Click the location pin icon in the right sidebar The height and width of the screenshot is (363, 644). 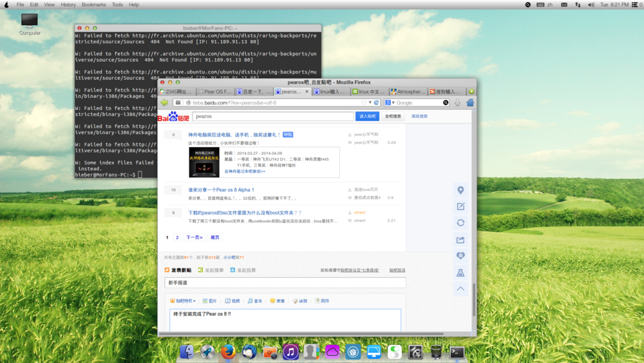[x=460, y=190]
